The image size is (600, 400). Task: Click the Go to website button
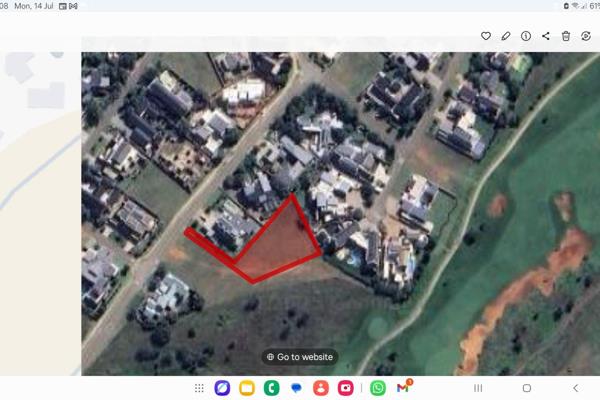(x=300, y=357)
